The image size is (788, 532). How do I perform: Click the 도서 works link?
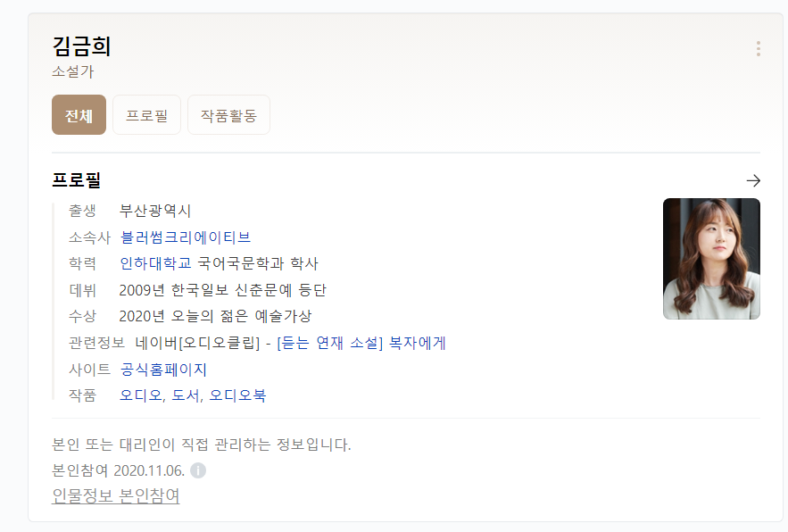(x=186, y=395)
